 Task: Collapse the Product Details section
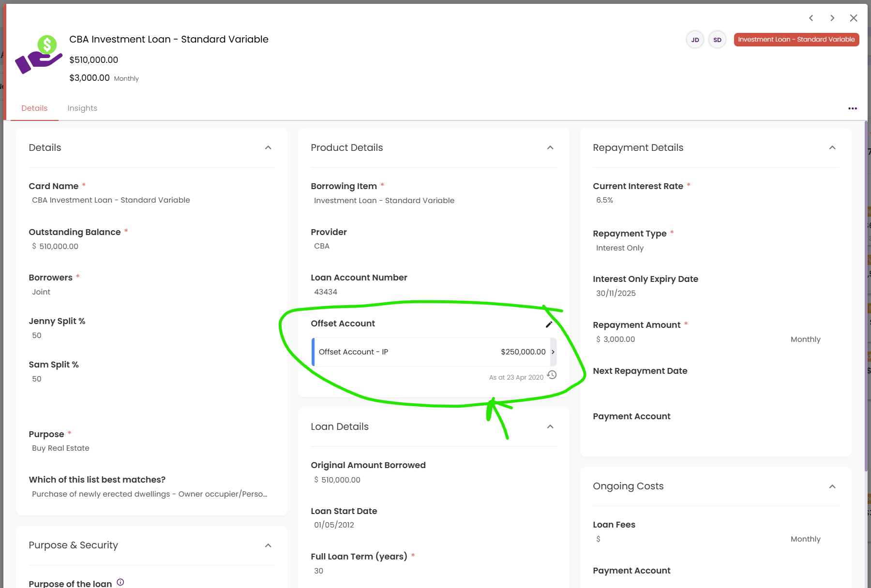(550, 147)
